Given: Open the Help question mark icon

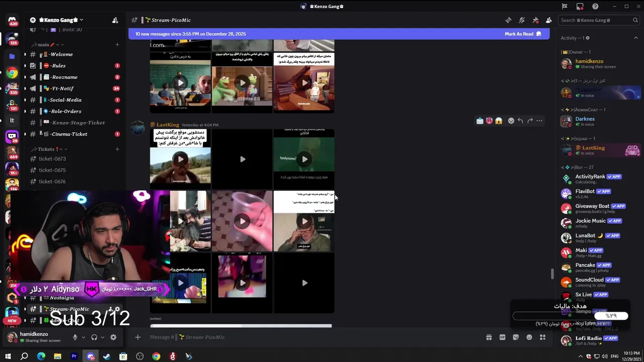Looking at the screenshot, I should (595, 7).
